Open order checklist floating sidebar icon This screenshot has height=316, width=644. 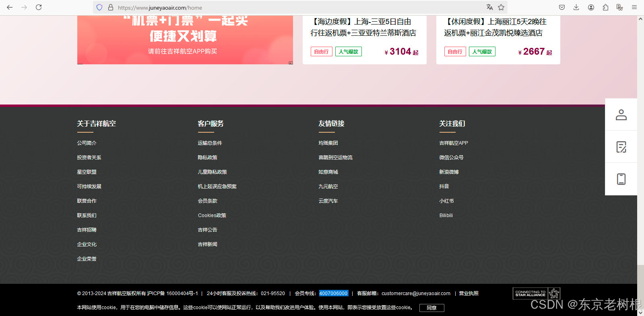621,147
